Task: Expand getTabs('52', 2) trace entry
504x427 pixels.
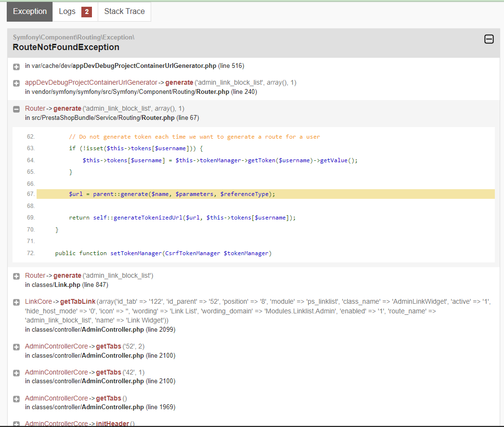Action: tap(16, 347)
